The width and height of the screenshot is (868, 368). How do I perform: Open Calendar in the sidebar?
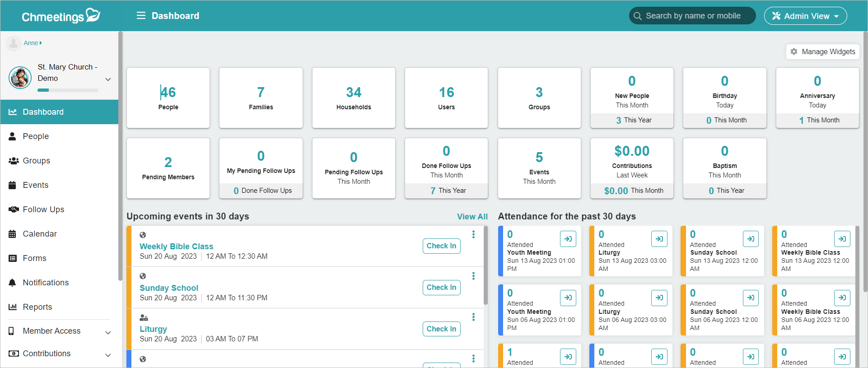click(x=59, y=234)
